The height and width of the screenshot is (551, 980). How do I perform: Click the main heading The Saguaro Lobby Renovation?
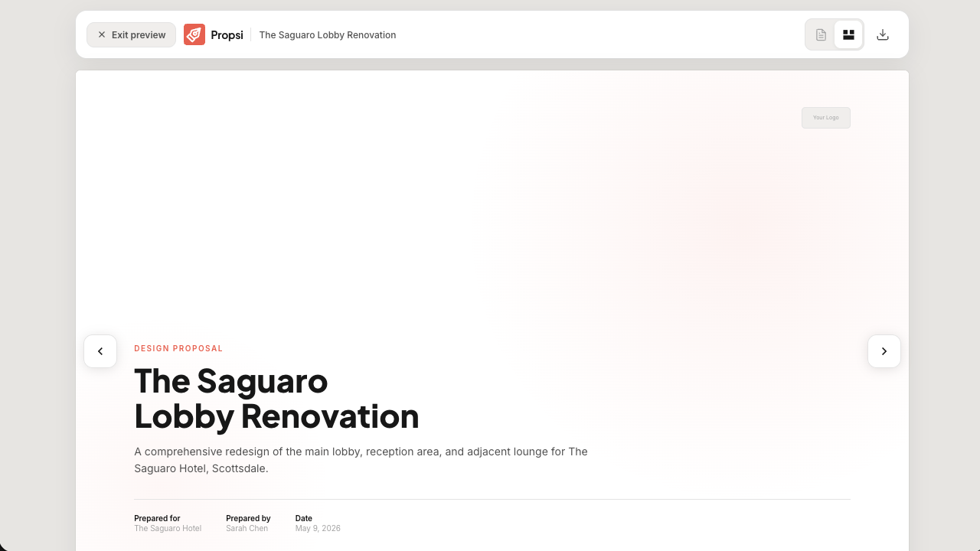coord(276,399)
